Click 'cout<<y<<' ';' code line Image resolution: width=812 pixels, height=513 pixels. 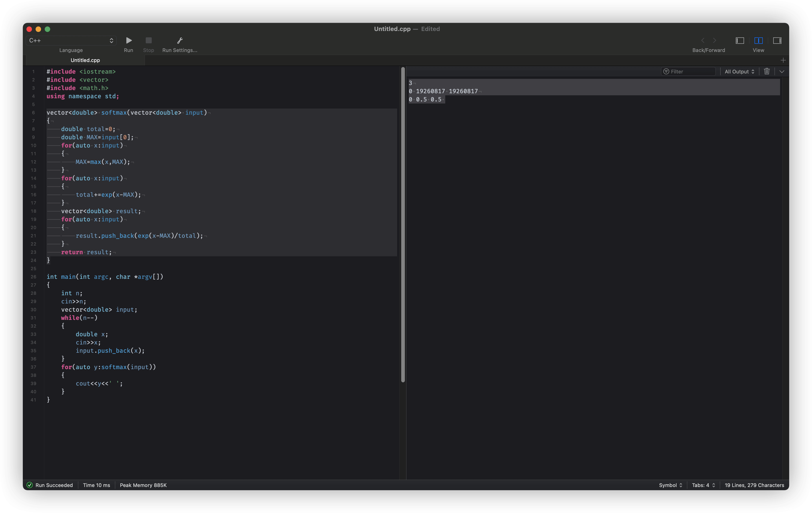(x=99, y=383)
